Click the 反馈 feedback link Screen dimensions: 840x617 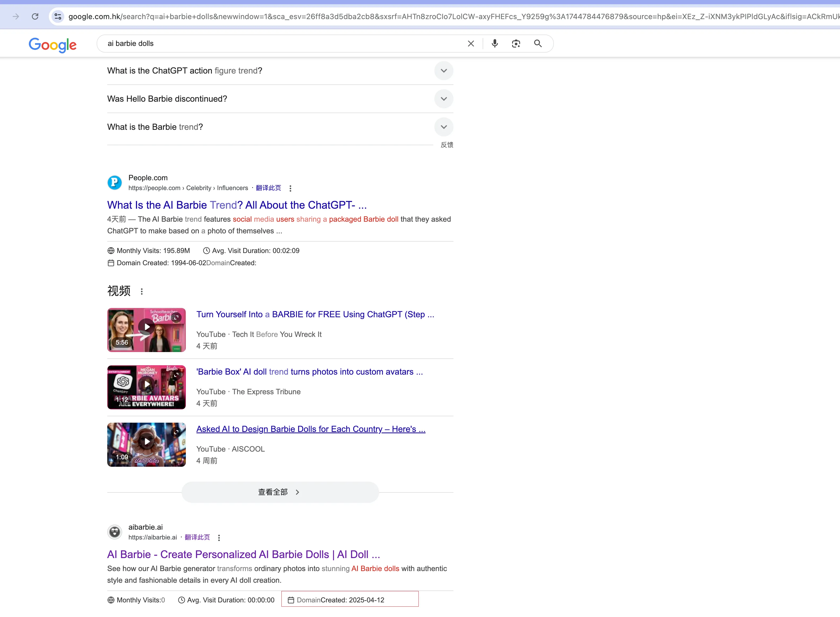tap(447, 145)
